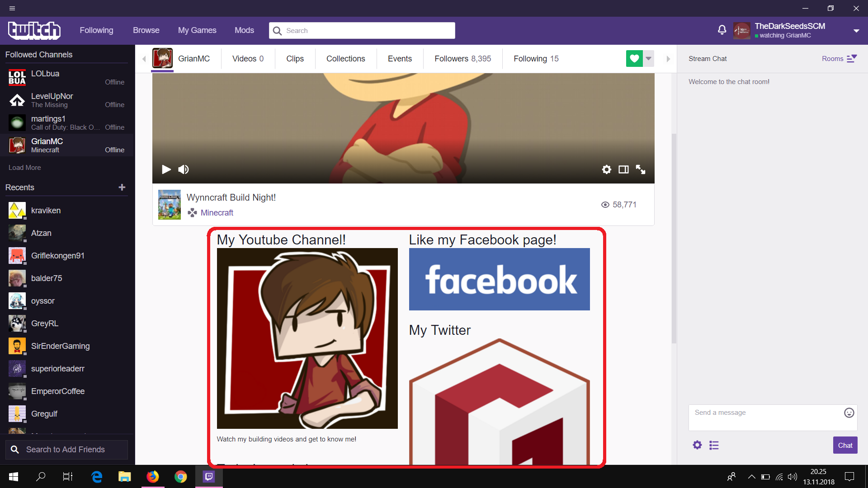Viewport: 868px width, 488px height.
Task: Play the video
Action: 166,169
